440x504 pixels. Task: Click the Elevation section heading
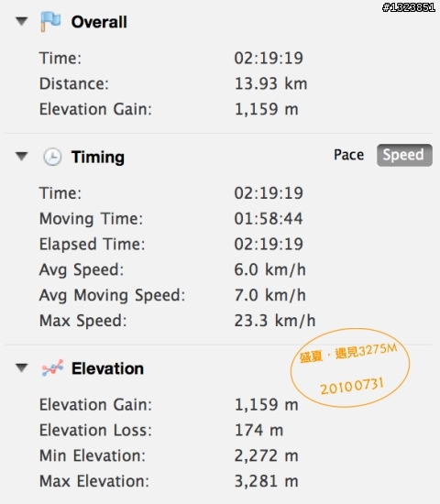(x=107, y=368)
